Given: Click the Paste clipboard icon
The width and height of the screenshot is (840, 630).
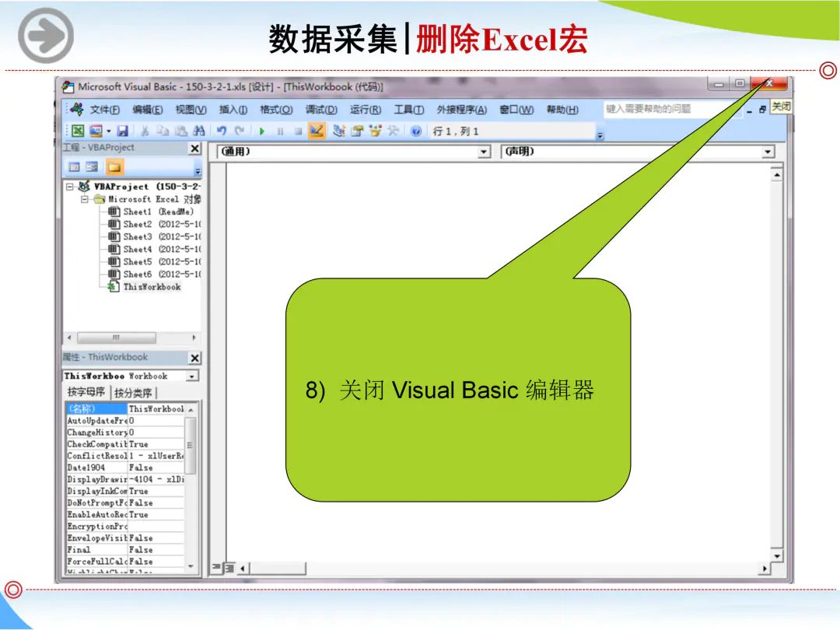Looking at the screenshot, I should coord(180,131).
